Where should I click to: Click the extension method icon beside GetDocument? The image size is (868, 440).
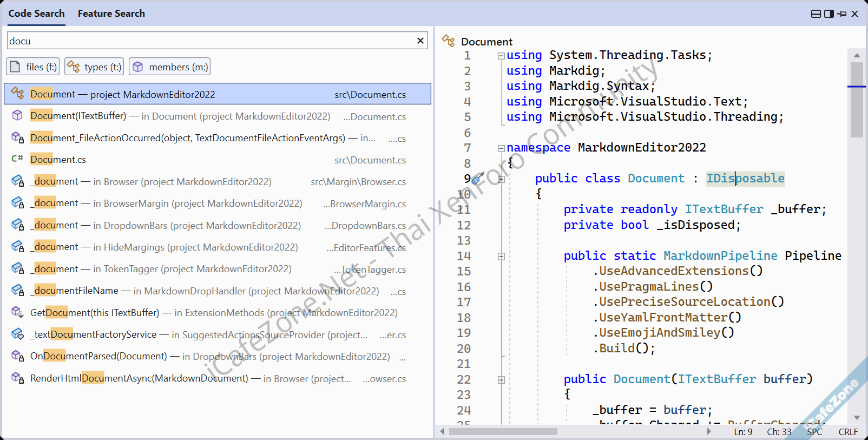pyautogui.click(x=17, y=312)
